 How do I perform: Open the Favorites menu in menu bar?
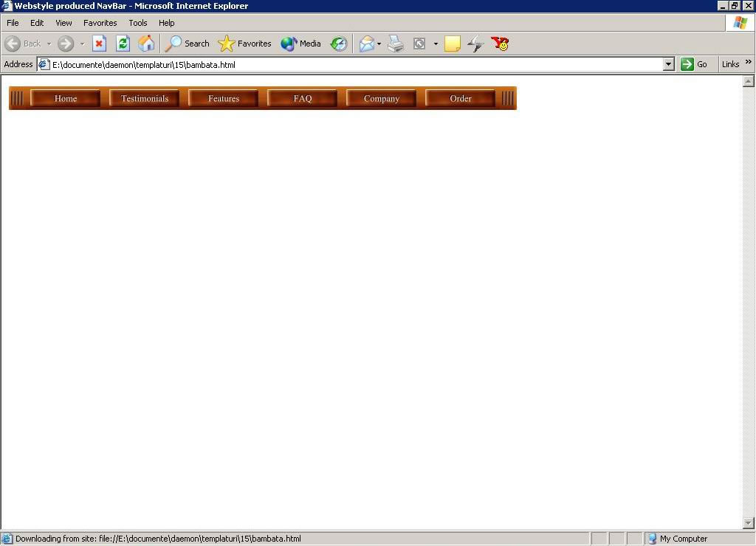100,23
